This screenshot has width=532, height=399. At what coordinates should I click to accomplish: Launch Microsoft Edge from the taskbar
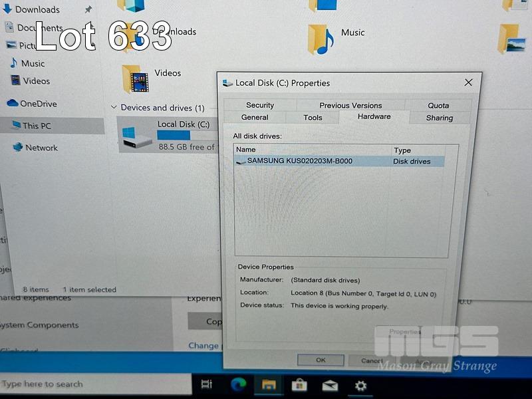click(x=238, y=385)
